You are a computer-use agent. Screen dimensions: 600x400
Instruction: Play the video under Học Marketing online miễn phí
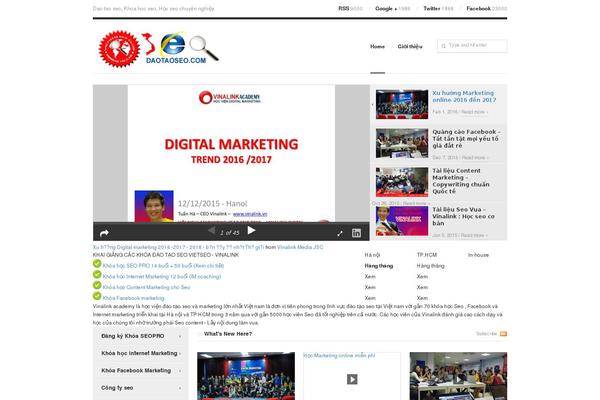(352, 379)
